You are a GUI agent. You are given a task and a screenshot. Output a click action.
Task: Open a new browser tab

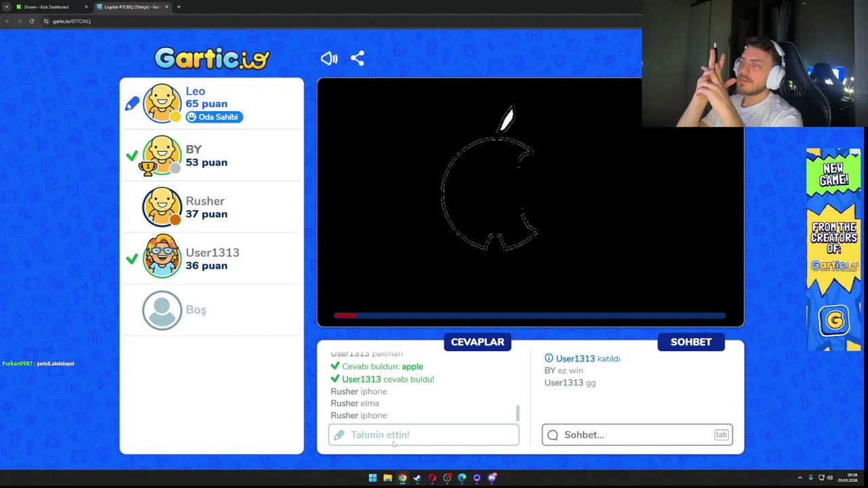178,7
